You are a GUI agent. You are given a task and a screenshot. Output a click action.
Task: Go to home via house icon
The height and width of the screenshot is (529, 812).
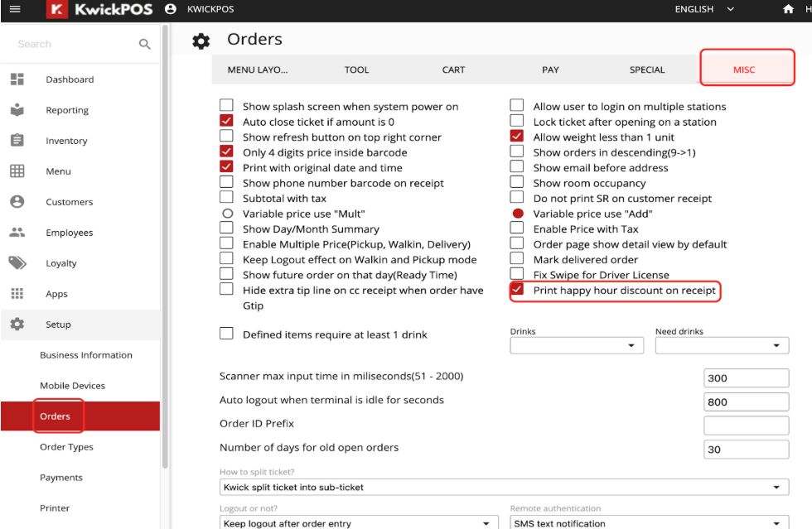(x=788, y=9)
